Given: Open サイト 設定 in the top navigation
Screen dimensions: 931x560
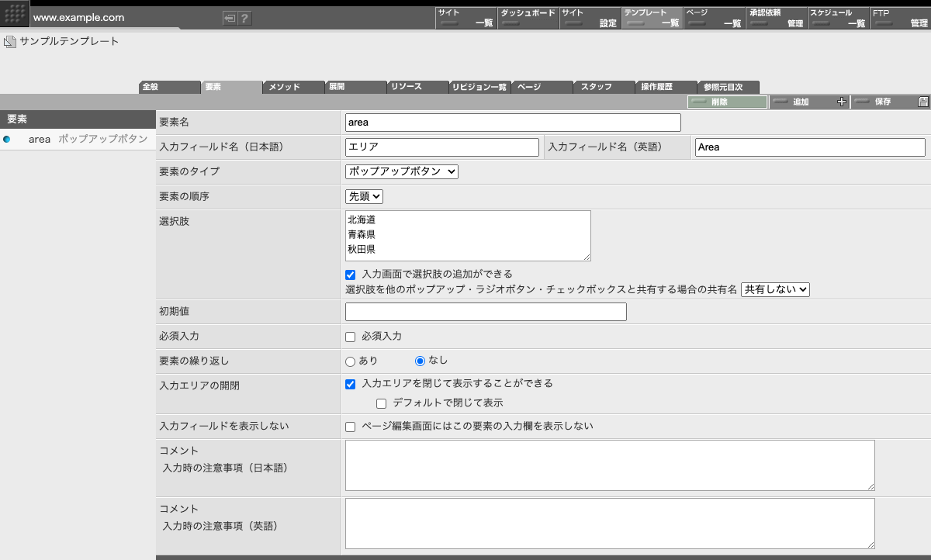Looking at the screenshot, I should [590, 18].
